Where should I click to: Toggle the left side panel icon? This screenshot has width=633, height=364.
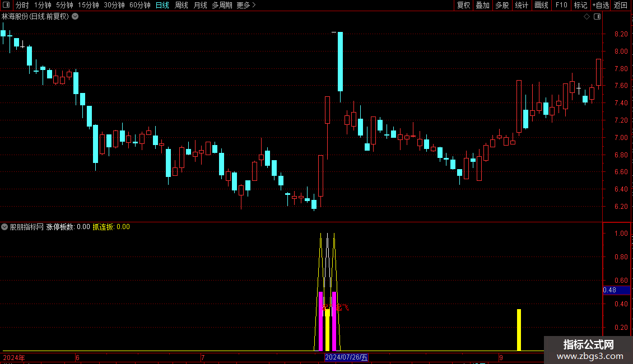(x=6, y=5)
